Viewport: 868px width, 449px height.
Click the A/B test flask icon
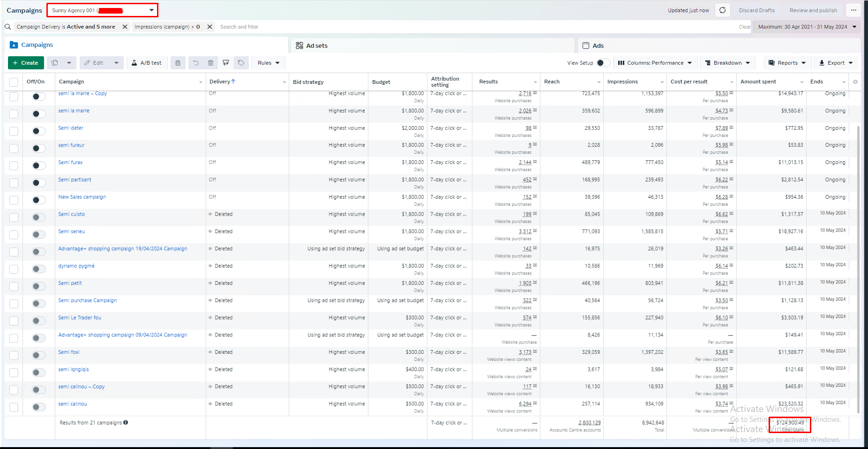click(x=134, y=63)
